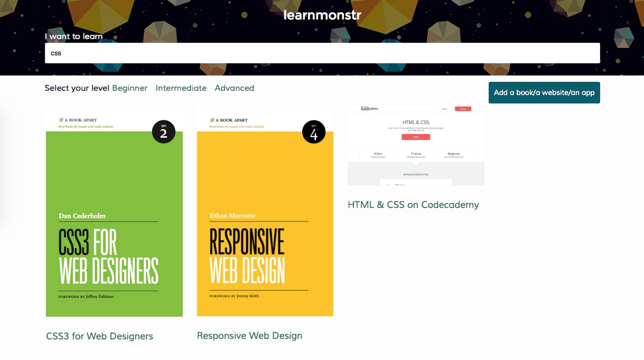Pick the Advanced level filter

235,88
